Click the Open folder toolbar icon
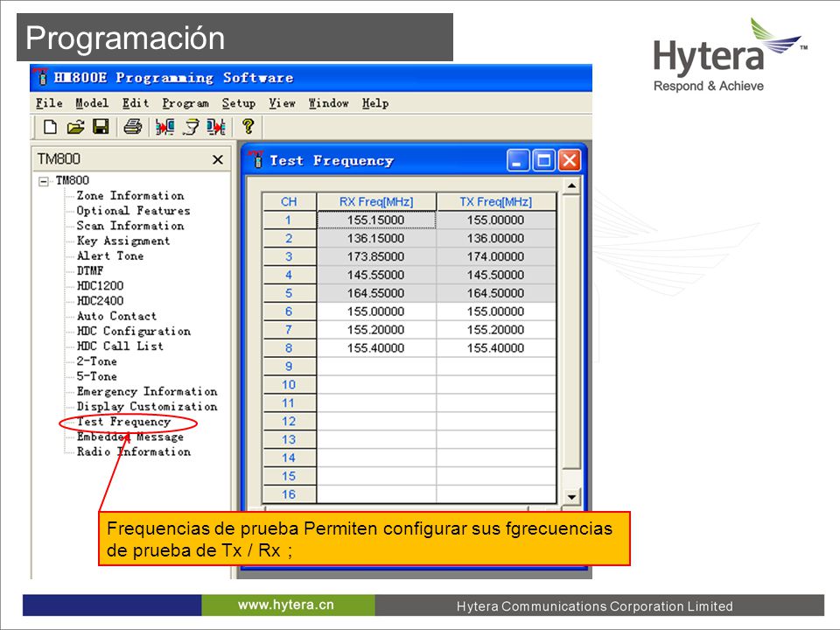Image resolution: width=840 pixels, height=630 pixels. tap(75, 127)
